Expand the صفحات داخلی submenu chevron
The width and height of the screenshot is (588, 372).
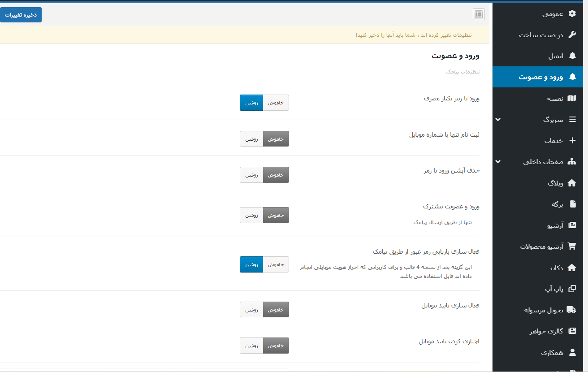498,162
